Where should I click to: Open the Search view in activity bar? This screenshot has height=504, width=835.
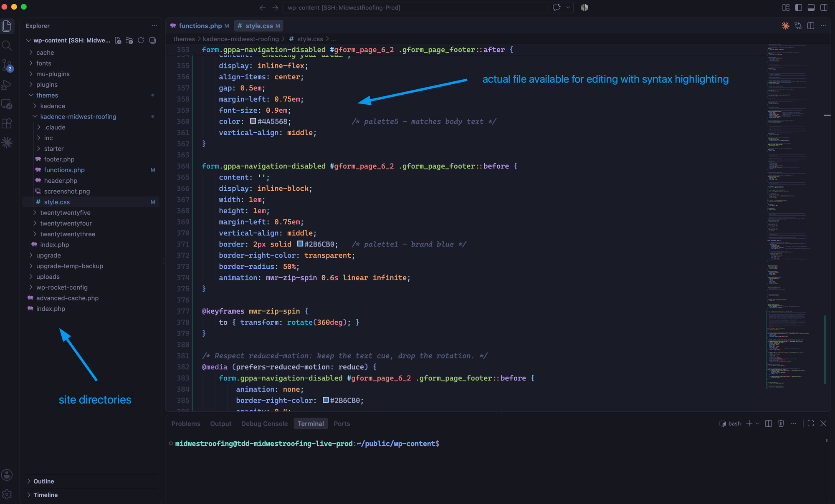pyautogui.click(x=7, y=45)
